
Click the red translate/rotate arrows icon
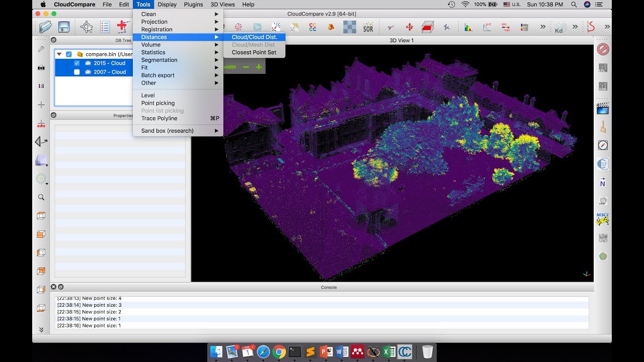tap(409, 27)
